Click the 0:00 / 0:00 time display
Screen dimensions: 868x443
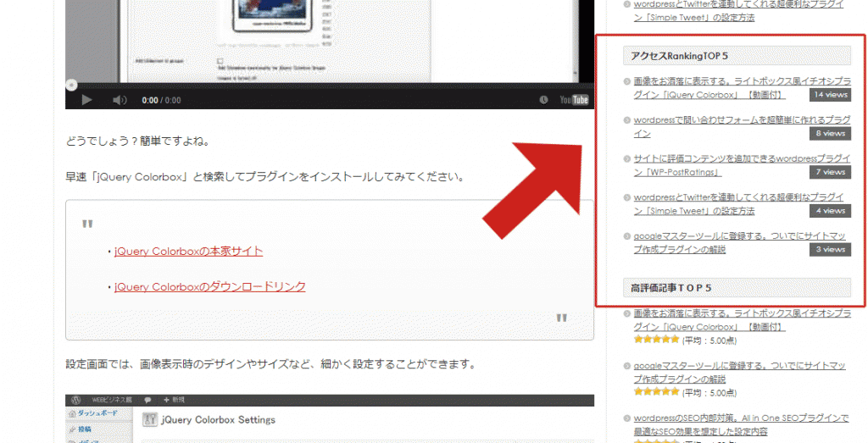coord(161,100)
